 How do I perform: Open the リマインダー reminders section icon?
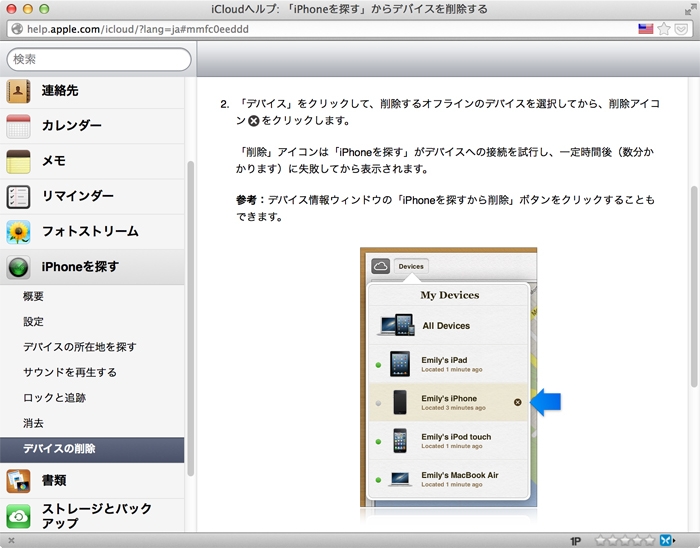tap(19, 196)
